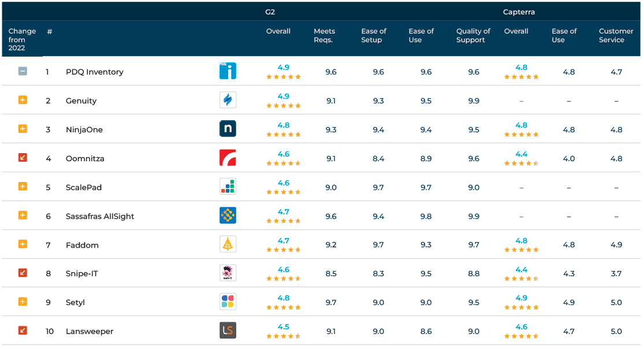
Task: Click the PDQ Inventory logo icon
Action: pos(228,71)
